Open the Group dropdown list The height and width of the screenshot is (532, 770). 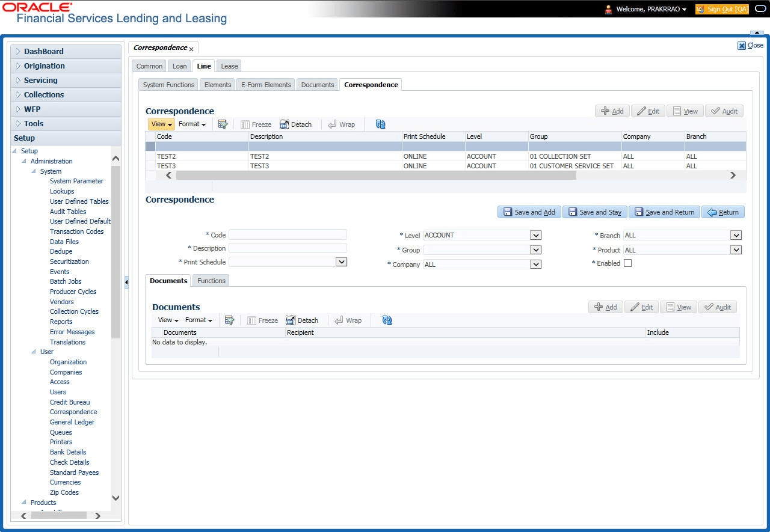pos(535,249)
